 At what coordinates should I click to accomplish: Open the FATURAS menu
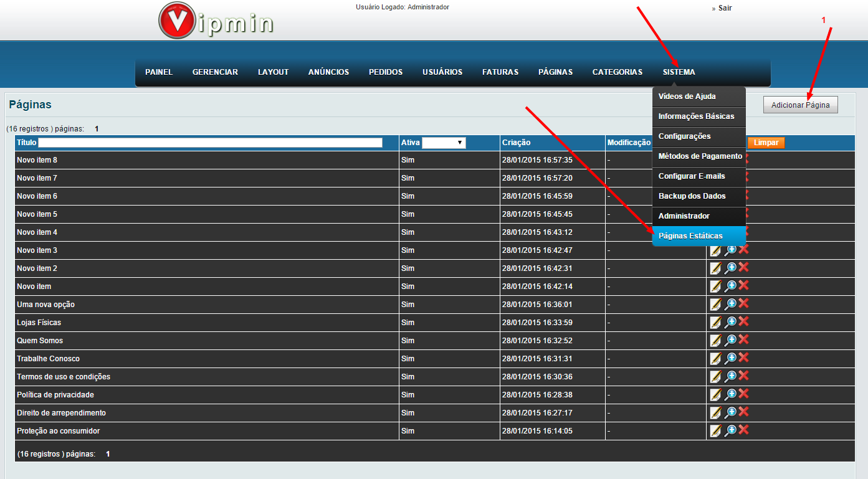500,72
